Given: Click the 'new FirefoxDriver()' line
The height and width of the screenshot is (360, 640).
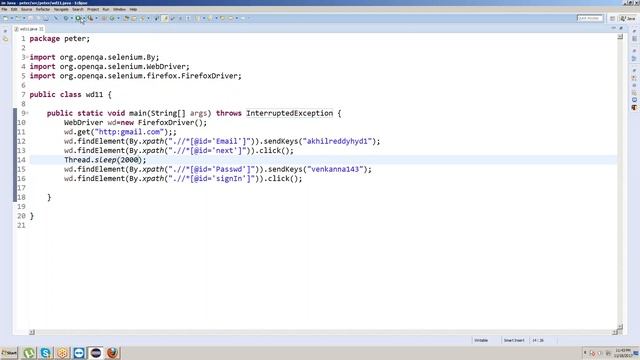Looking at the screenshot, I should (136, 122).
